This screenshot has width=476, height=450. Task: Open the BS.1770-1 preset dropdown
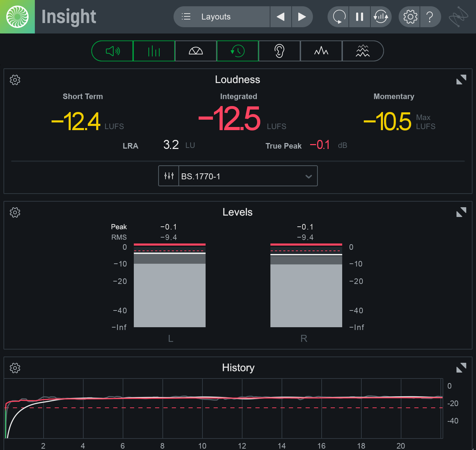pos(248,176)
